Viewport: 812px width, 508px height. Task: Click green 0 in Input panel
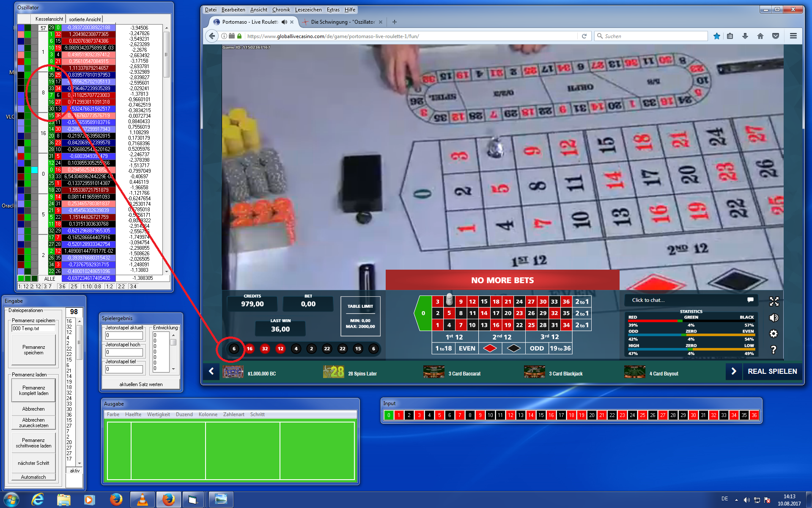click(389, 415)
